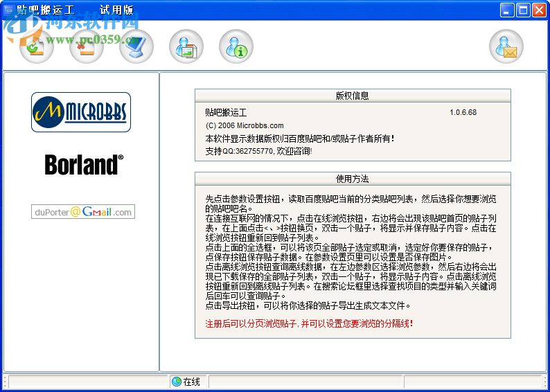The height and width of the screenshot is (392, 550).
Task: Click the green refresh page toolbar icon
Action: pos(37,46)
